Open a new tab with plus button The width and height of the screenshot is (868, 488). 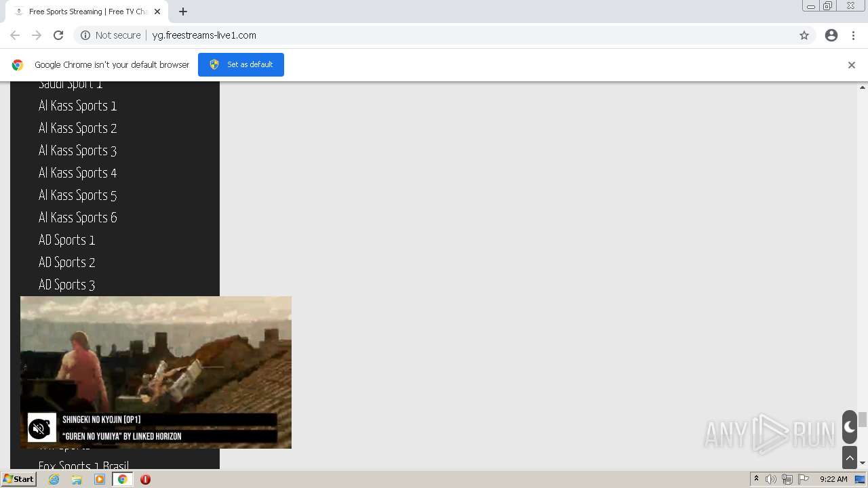[183, 12]
